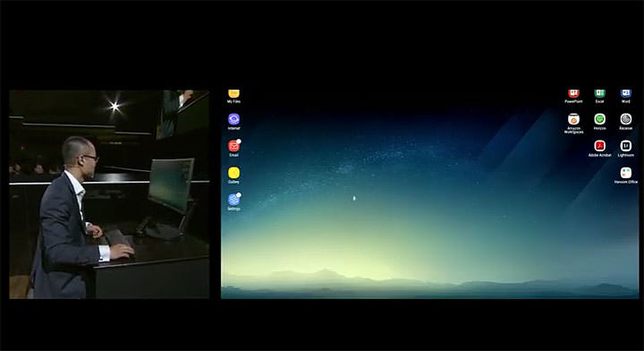Open the My Files desktop icon
The height and width of the screenshot is (351, 644).
pos(233,94)
